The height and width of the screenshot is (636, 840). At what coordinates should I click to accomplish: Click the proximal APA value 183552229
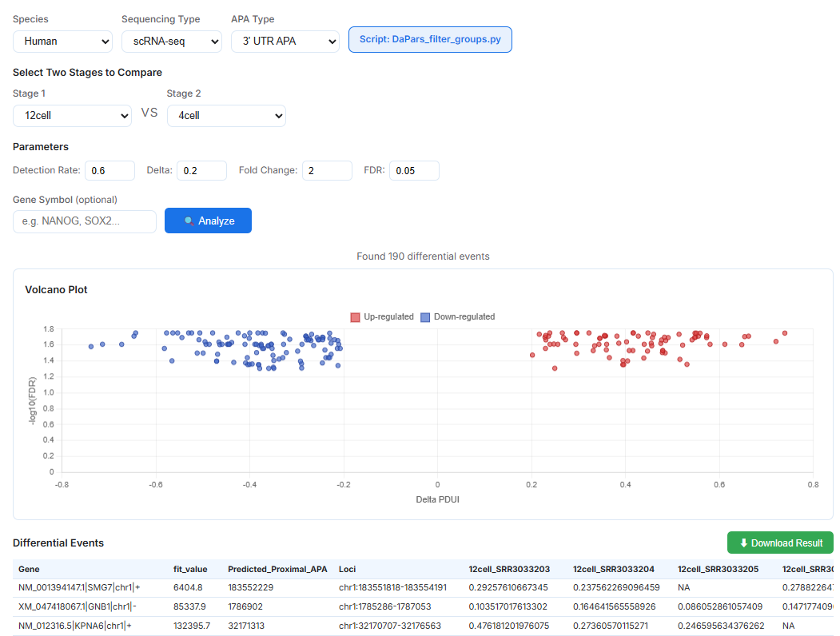coord(251,587)
